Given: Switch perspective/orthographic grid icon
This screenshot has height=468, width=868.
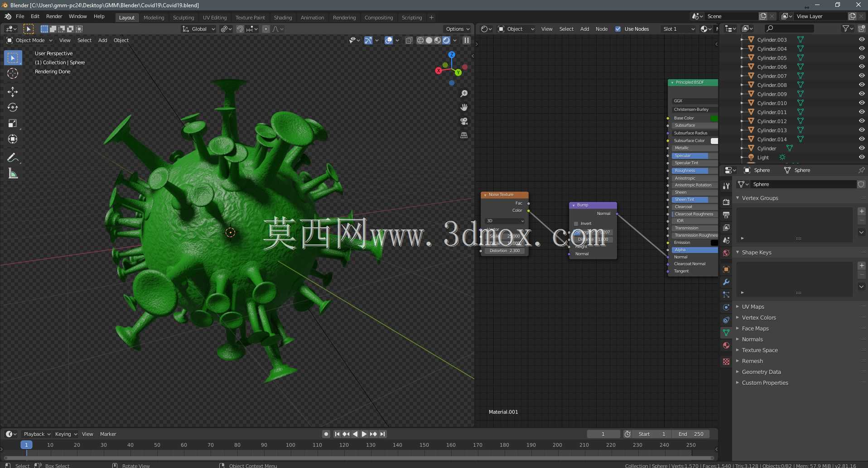Looking at the screenshot, I should point(464,135).
